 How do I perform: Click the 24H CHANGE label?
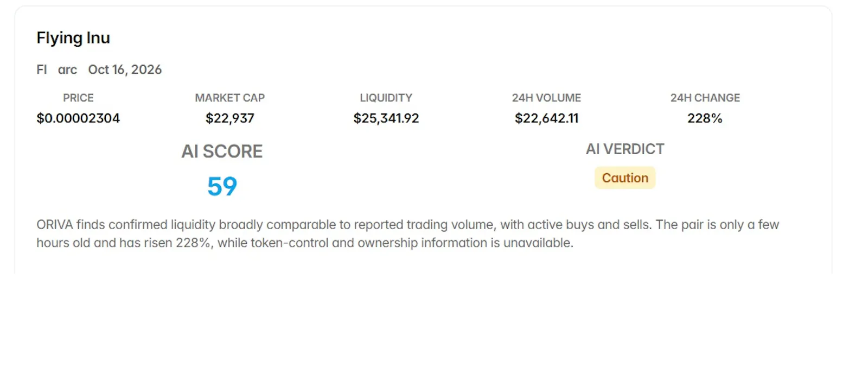(x=705, y=98)
